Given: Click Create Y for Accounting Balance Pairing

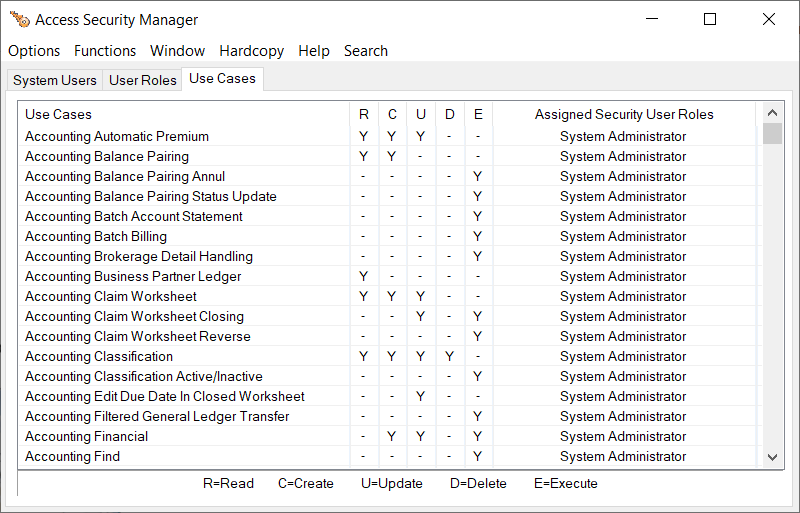Looking at the screenshot, I should (391, 156).
